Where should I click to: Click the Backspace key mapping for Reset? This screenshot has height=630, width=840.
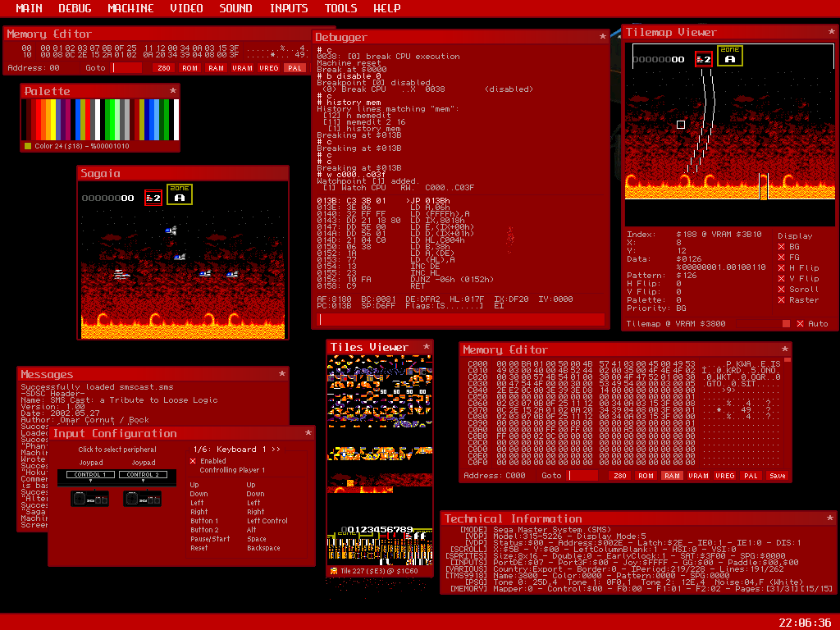(x=263, y=548)
